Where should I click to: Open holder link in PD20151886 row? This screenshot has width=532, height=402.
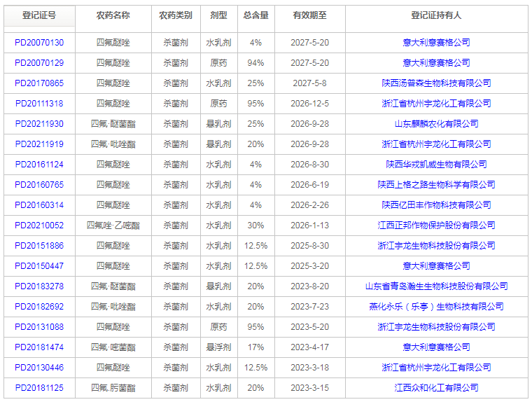pos(436,246)
